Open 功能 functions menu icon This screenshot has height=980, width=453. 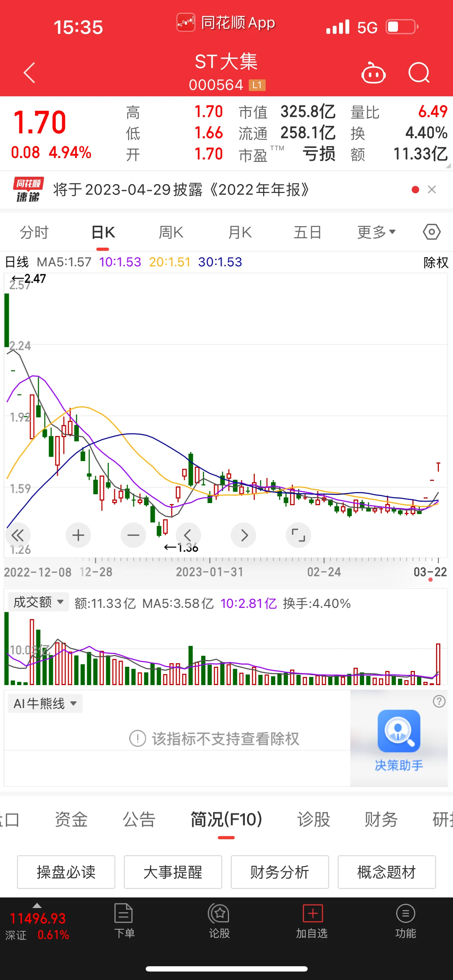click(405, 921)
